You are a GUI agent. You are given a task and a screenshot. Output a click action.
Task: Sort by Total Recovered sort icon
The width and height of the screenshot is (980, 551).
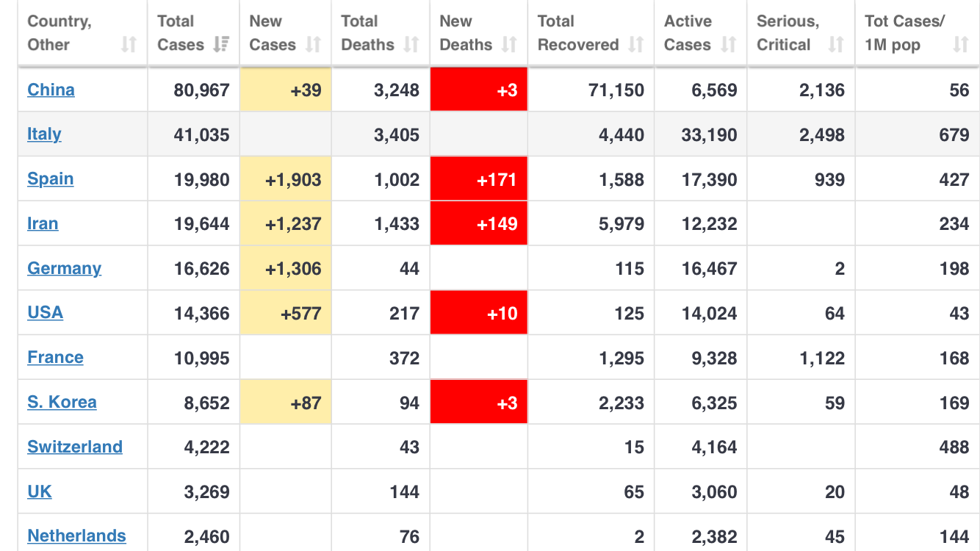[x=636, y=45]
